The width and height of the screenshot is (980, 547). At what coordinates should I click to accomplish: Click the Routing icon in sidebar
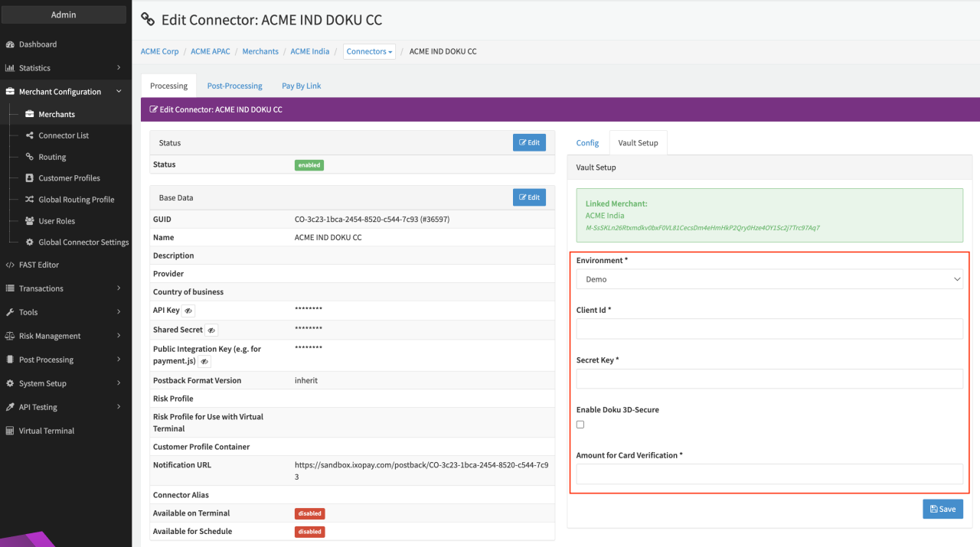coord(30,157)
